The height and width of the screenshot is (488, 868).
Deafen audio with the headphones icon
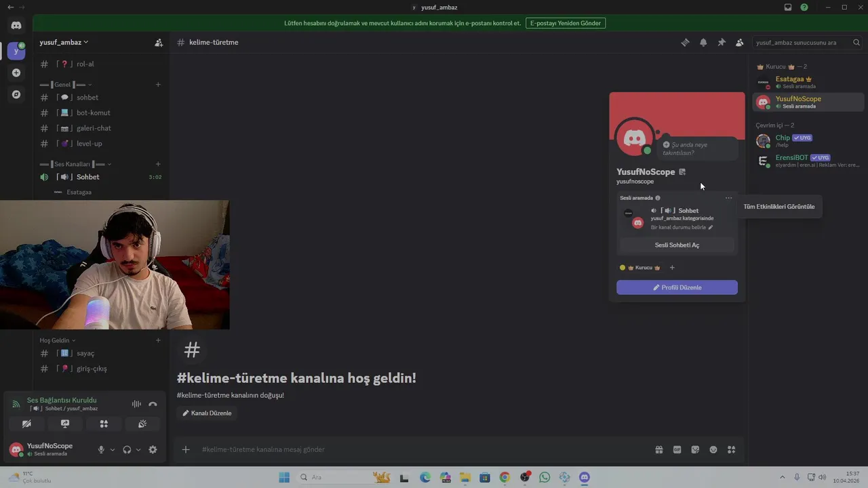(x=127, y=449)
